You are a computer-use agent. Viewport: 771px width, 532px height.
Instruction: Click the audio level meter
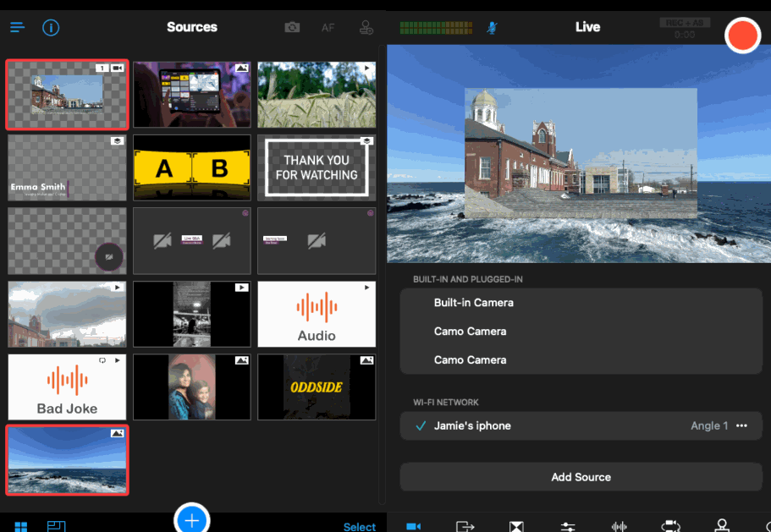(x=436, y=28)
